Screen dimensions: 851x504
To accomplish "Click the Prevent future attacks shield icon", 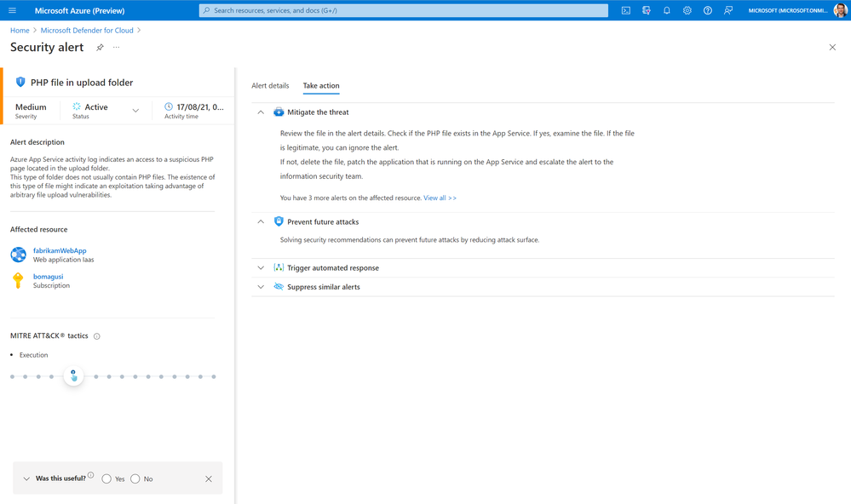I will pyautogui.click(x=279, y=221).
